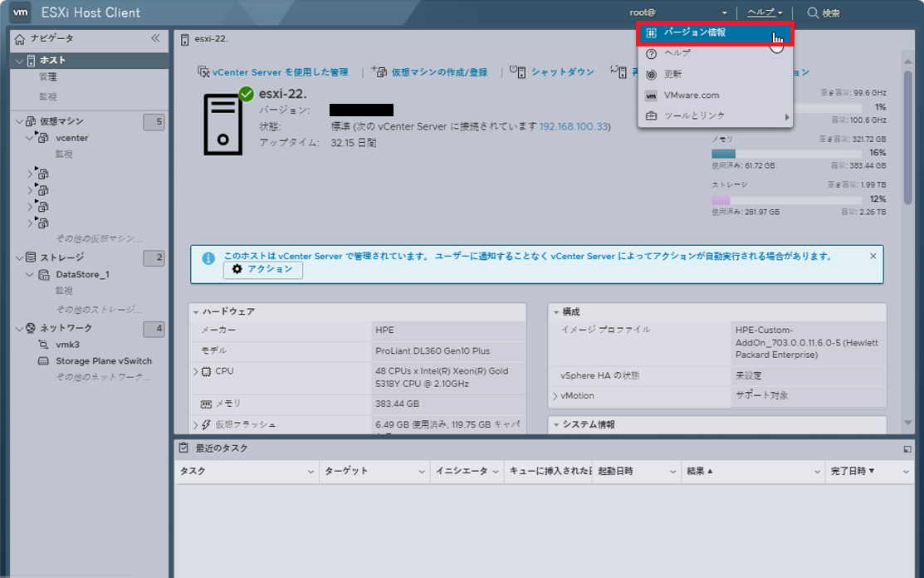Click the Storage Plane vSwitch icon

coord(44,361)
